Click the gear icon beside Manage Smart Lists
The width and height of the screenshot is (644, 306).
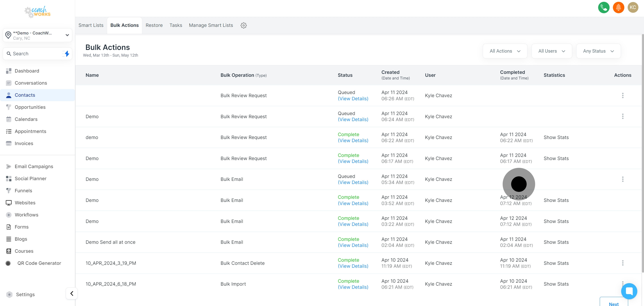[x=244, y=25]
